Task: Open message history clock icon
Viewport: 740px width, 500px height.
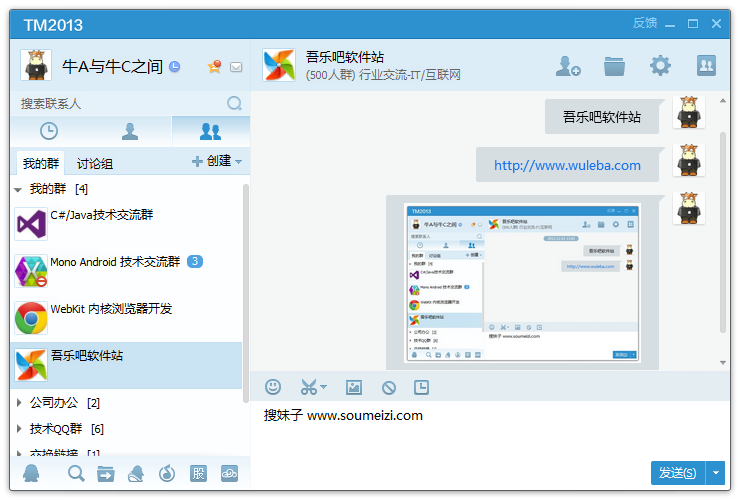Action: [421, 387]
